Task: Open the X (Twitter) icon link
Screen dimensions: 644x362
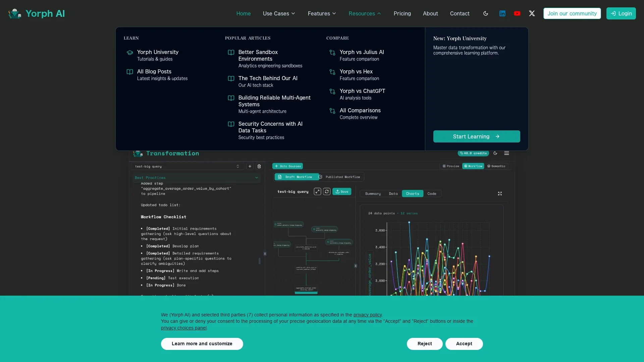Action: (532, 13)
